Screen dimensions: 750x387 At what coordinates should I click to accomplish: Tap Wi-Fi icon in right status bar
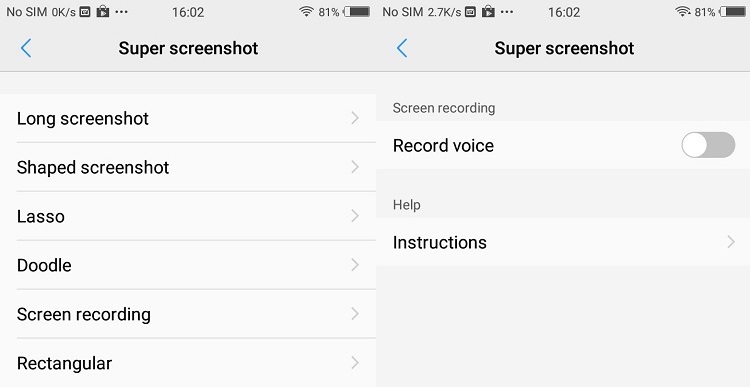coord(683,11)
